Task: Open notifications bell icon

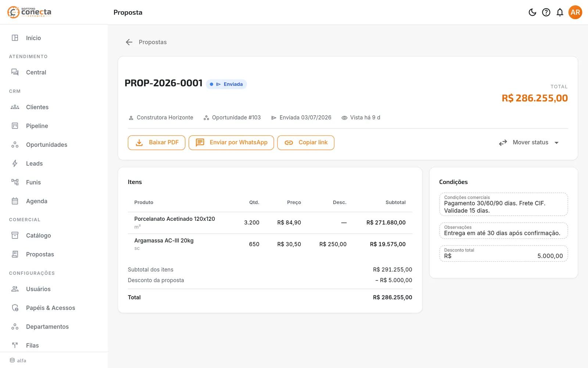Action: [560, 13]
